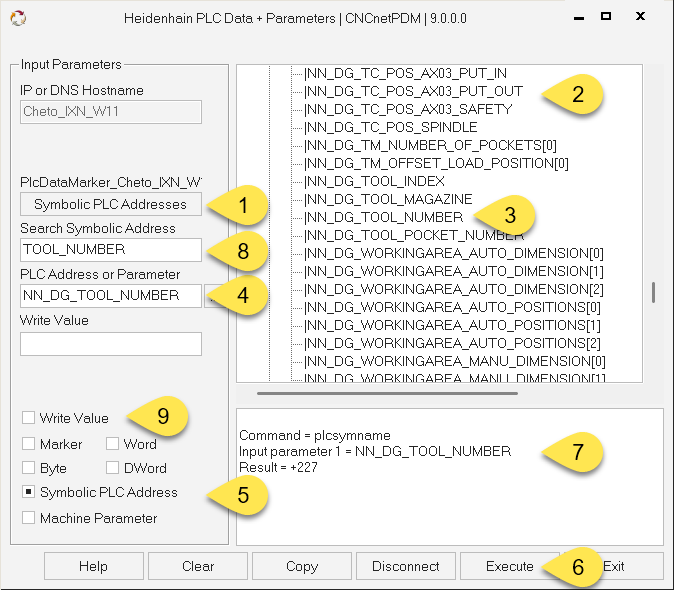Check the Byte option
The width and height of the screenshot is (674, 590).
[x=28, y=468]
